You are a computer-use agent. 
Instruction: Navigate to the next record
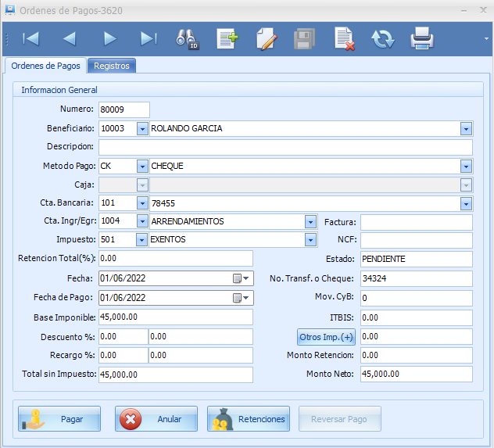pos(109,38)
